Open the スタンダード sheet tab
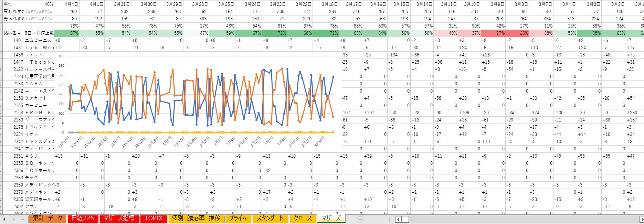 270,218
